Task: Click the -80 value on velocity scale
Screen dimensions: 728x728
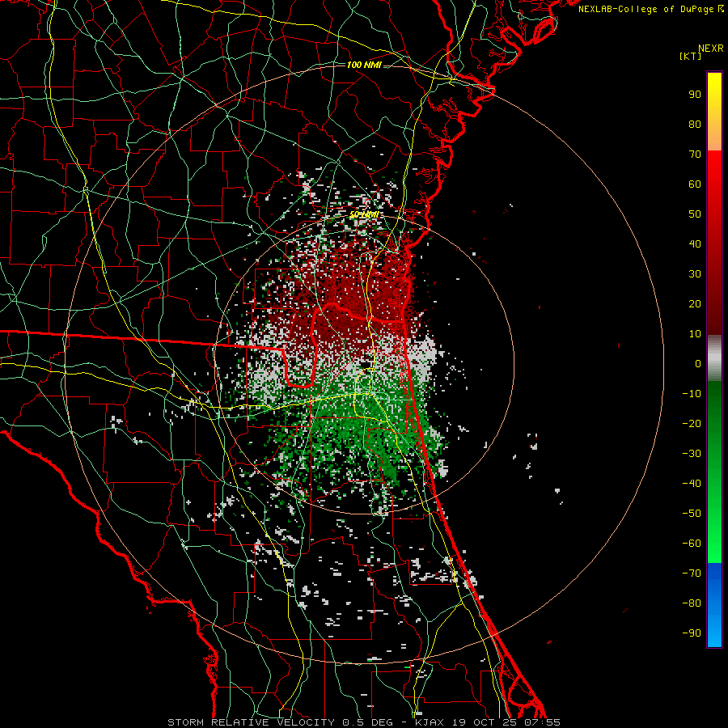Action: pos(692,603)
